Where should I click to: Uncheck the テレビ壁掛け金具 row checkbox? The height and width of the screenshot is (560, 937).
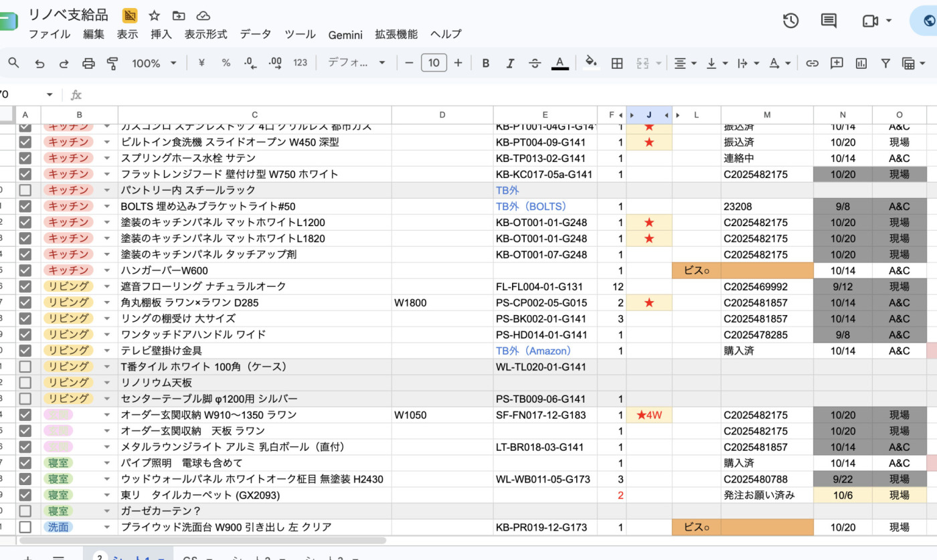25,351
